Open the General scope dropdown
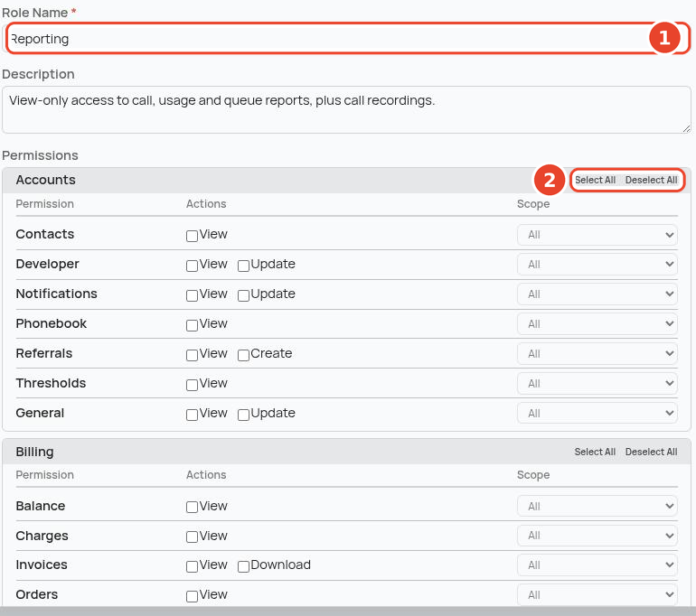The height and width of the screenshot is (616, 696). pos(597,413)
